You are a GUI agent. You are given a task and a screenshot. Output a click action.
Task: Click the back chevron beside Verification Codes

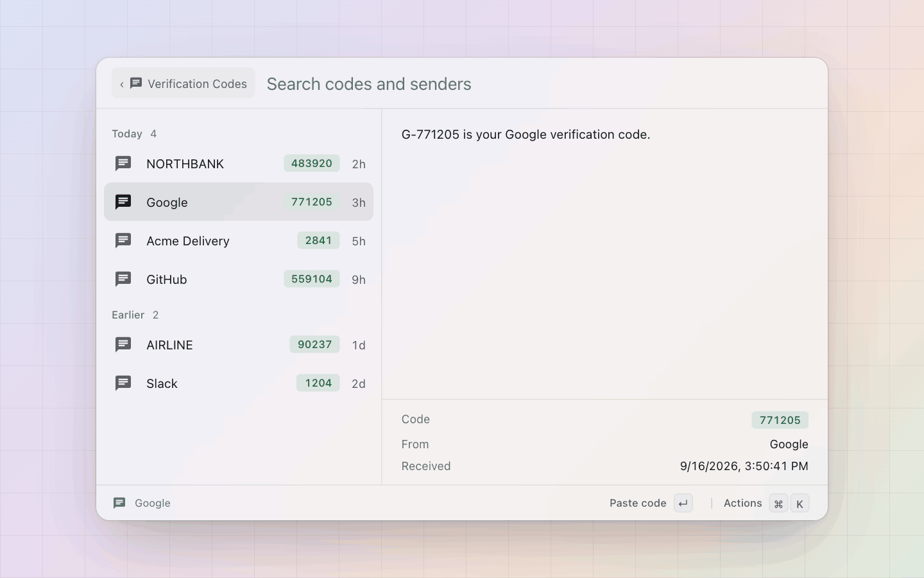click(122, 84)
